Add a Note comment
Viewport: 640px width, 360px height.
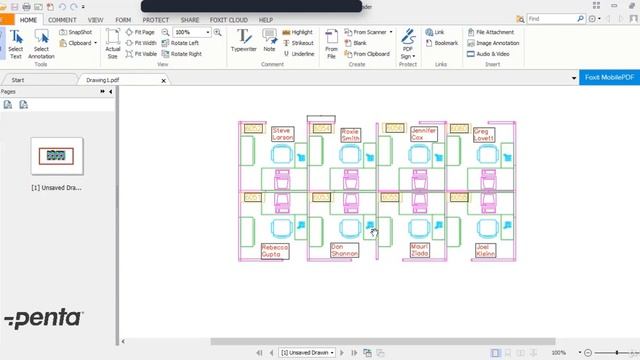point(269,41)
